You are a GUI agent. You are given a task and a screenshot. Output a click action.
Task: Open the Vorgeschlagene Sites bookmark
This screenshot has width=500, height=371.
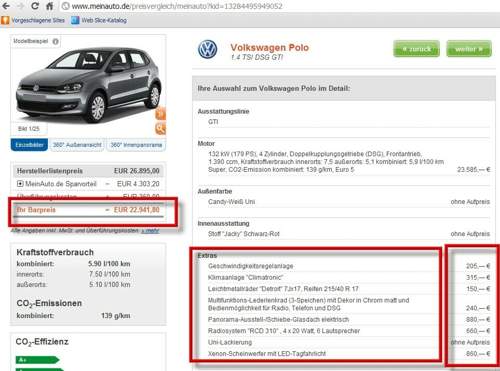coord(33,20)
